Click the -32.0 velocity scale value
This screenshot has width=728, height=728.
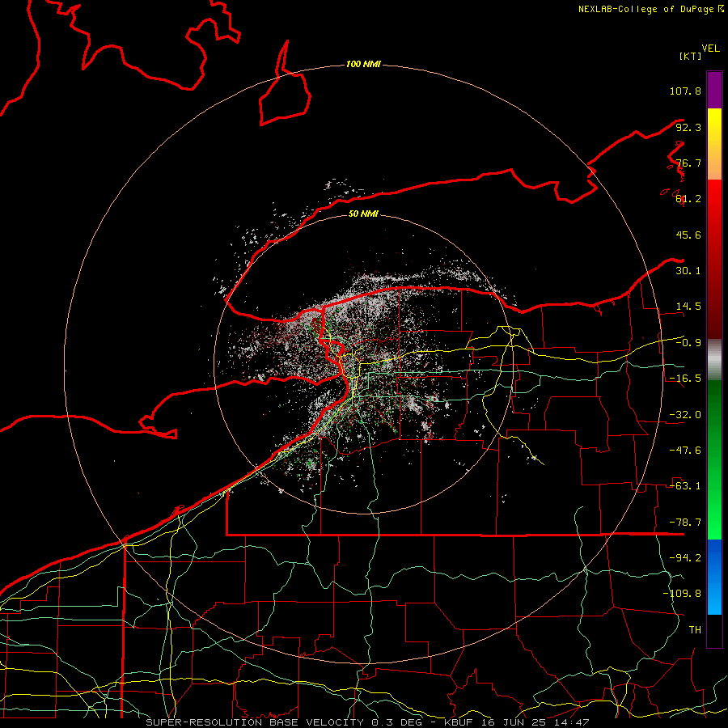click(x=685, y=415)
